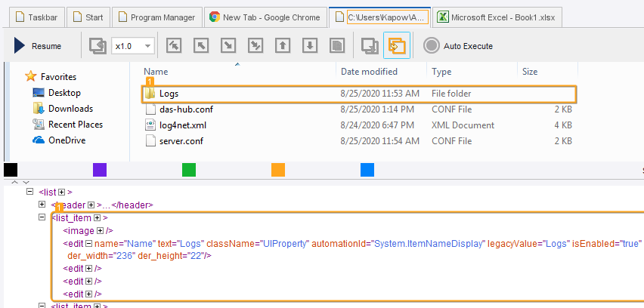Click the down-right arrow toolbar icon

228,46
